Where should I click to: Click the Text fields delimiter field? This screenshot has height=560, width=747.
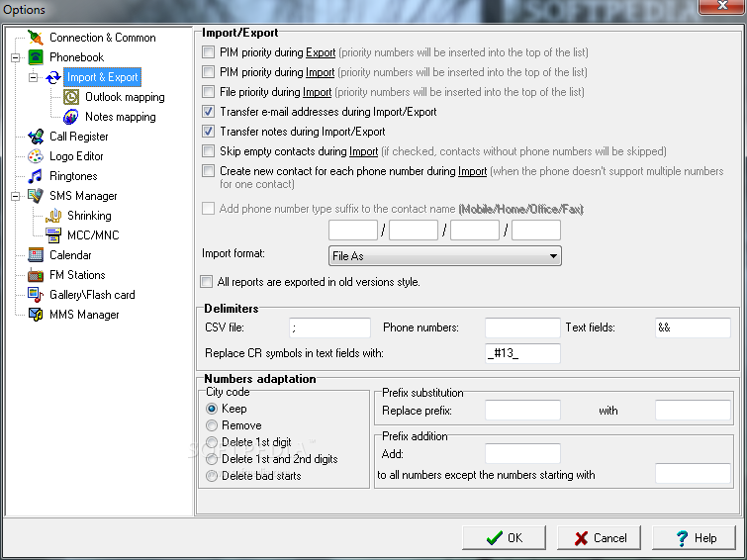point(693,327)
